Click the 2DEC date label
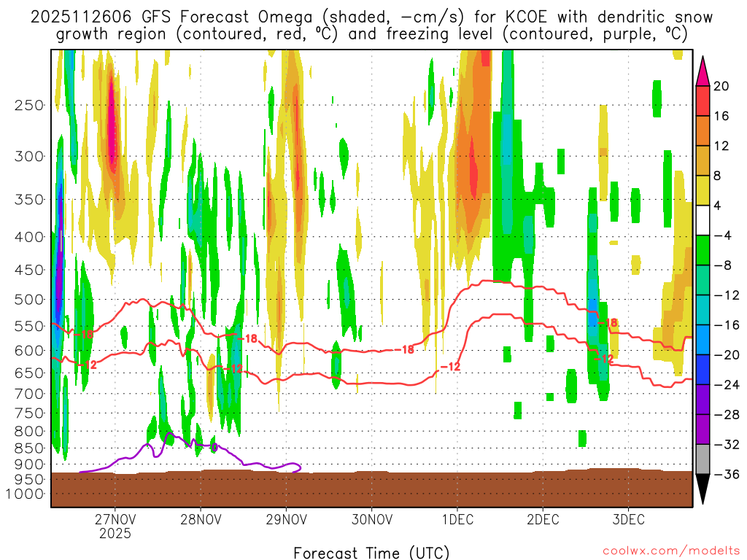The image size is (747, 560). pyautogui.click(x=543, y=519)
